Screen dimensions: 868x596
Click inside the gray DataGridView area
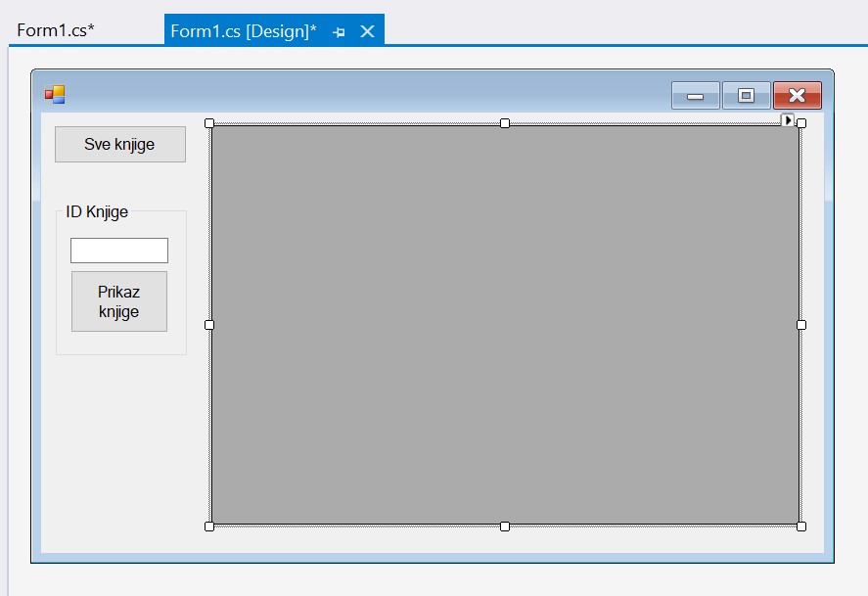[x=505, y=324]
